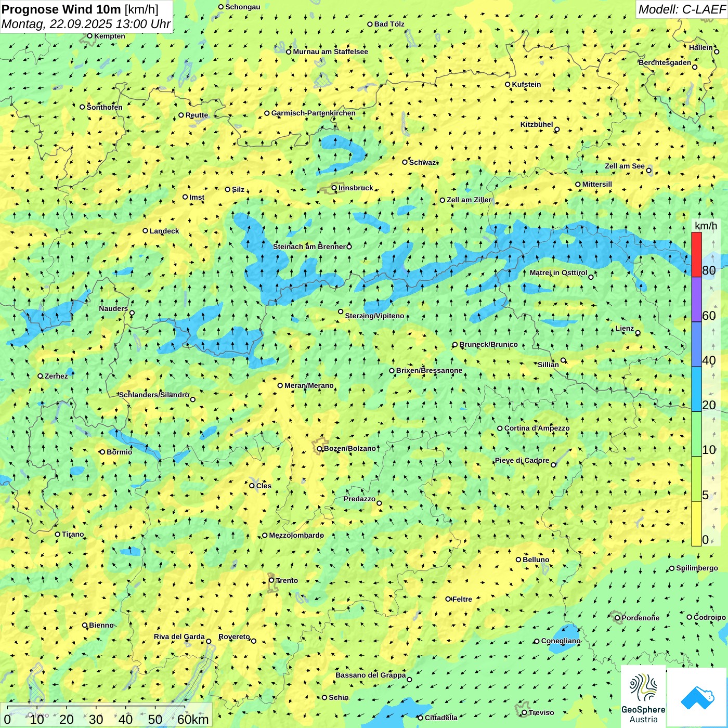Click the 'Berchtesgaden' label
The width and height of the screenshot is (728, 728).
click(665, 62)
